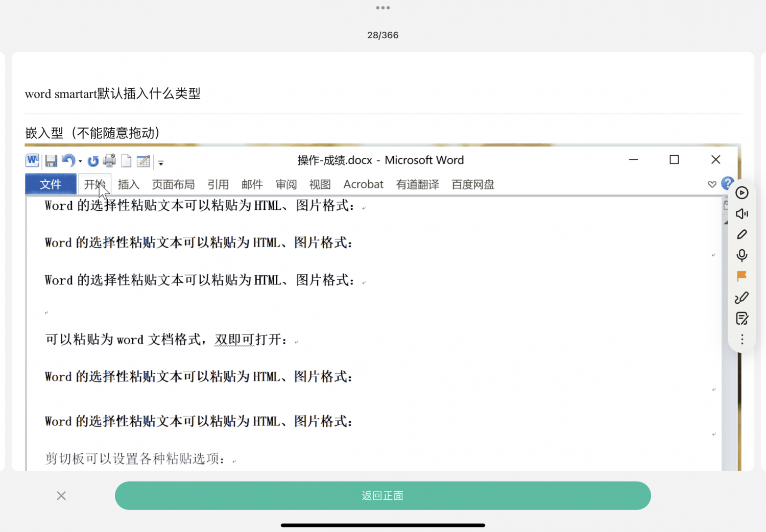Click the Word app logo icon

[32, 161]
